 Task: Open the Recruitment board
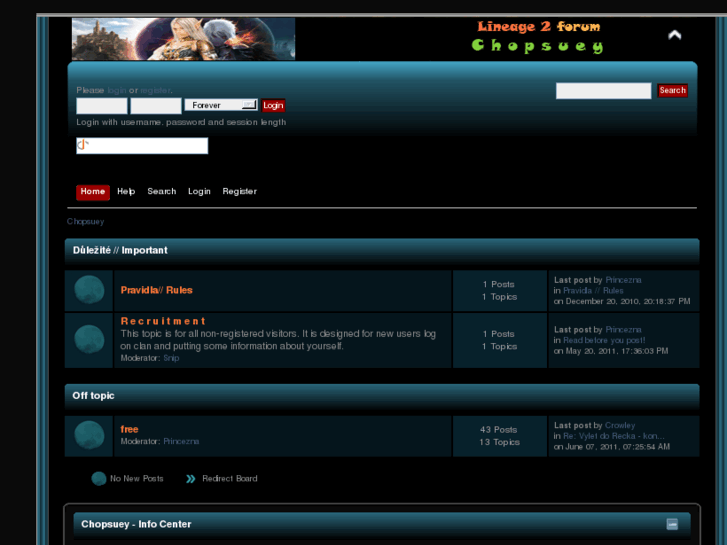click(163, 321)
